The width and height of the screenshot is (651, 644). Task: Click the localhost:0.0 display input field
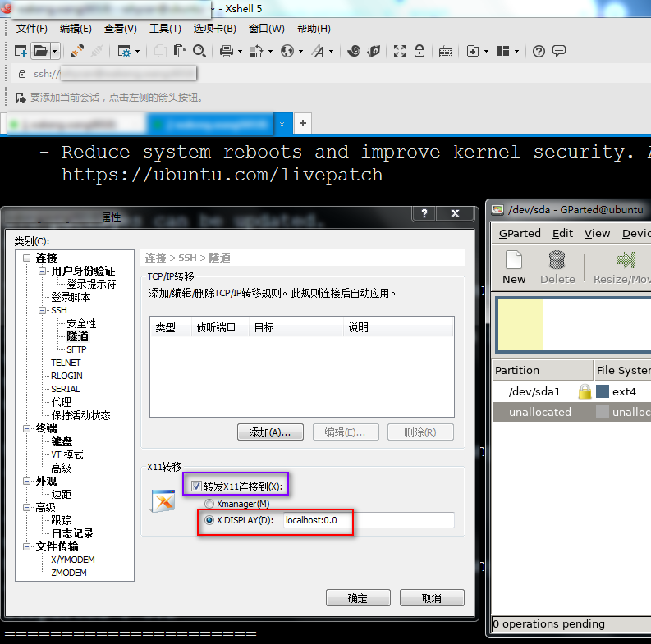pos(369,520)
